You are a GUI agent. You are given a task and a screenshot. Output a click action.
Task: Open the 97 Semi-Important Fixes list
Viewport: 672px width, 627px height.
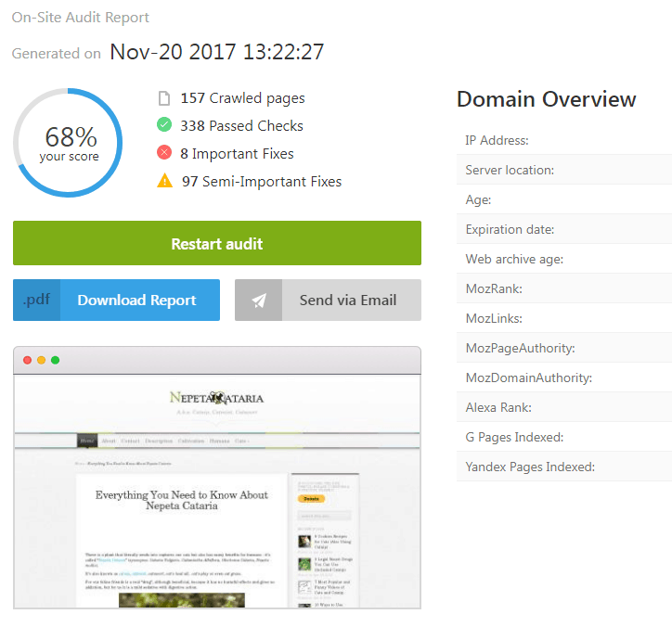261,182
